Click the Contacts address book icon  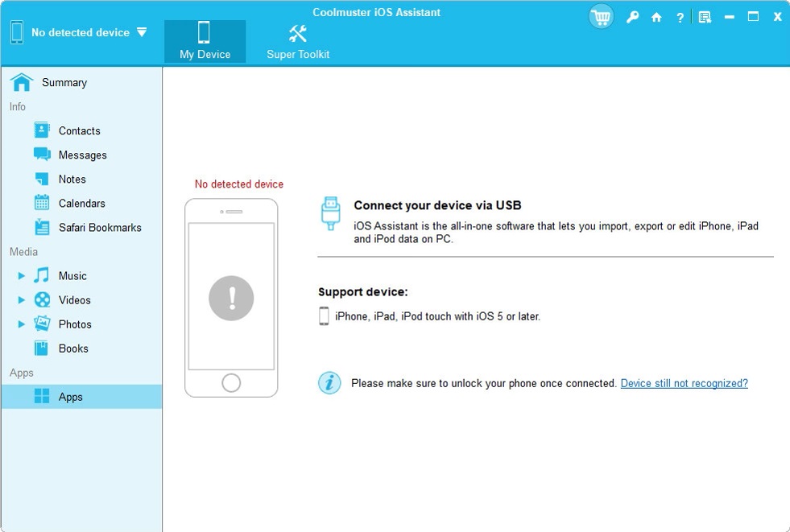click(42, 130)
